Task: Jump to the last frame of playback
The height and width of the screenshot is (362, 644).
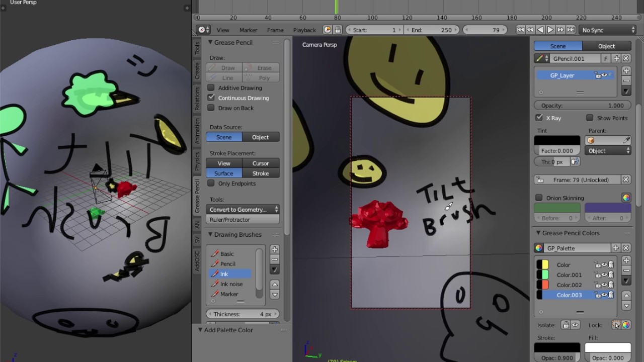Action: [570, 30]
